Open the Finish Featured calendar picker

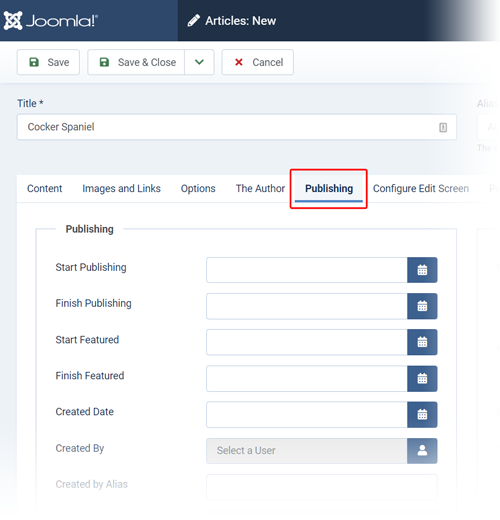(422, 379)
